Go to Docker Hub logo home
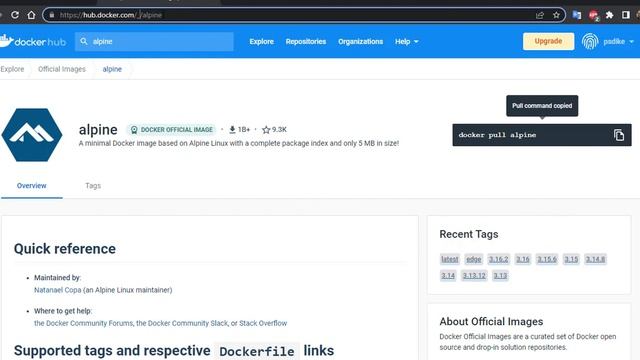This screenshot has height=360, width=640. pos(33,41)
